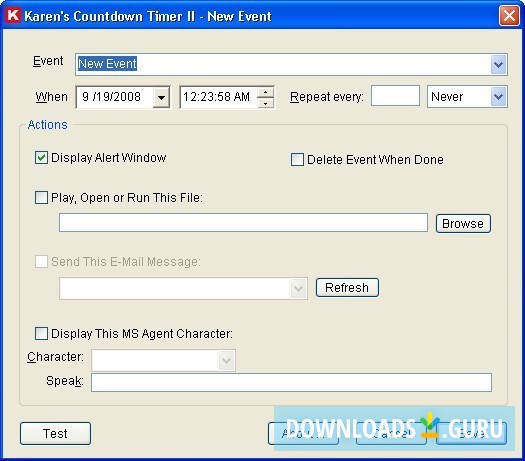Click the Save button
Viewport: 525px width, 461px height.
(x=471, y=434)
